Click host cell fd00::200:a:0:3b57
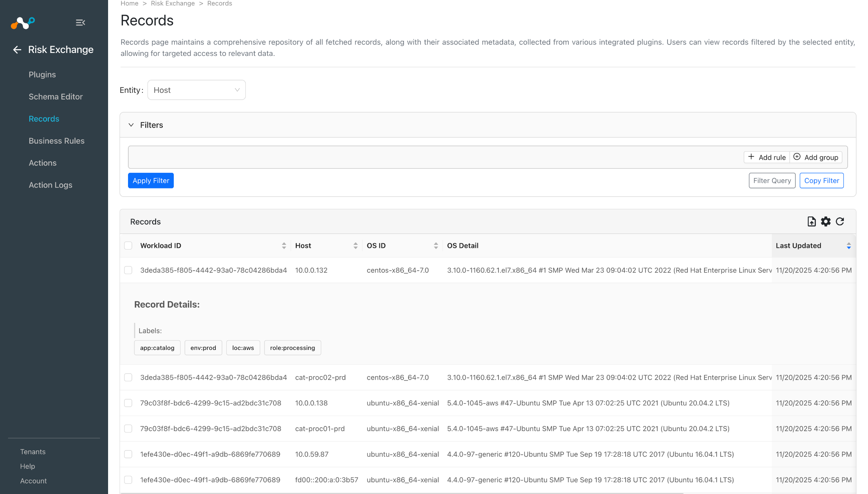 tap(327, 480)
